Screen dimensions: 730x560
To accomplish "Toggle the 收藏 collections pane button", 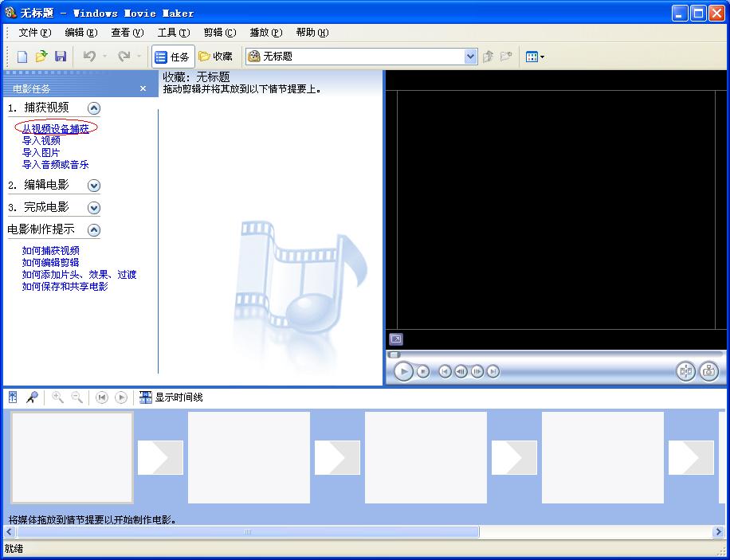I will [x=216, y=56].
